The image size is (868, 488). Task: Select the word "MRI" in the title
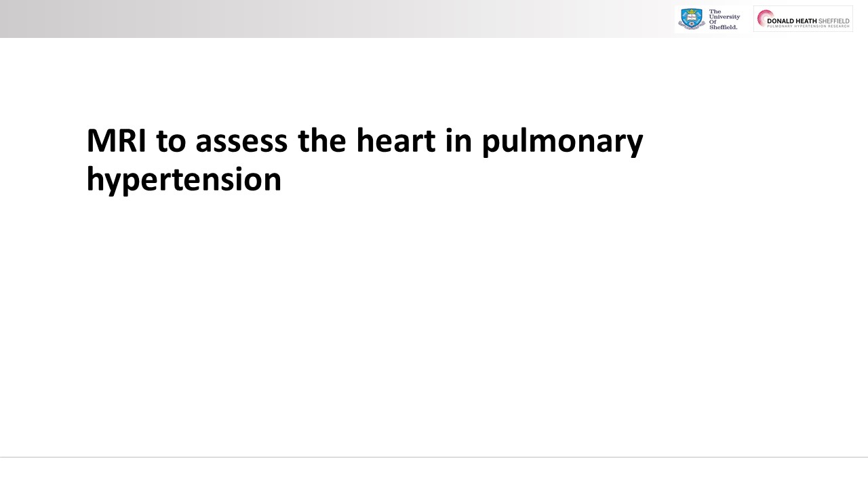click(x=116, y=141)
